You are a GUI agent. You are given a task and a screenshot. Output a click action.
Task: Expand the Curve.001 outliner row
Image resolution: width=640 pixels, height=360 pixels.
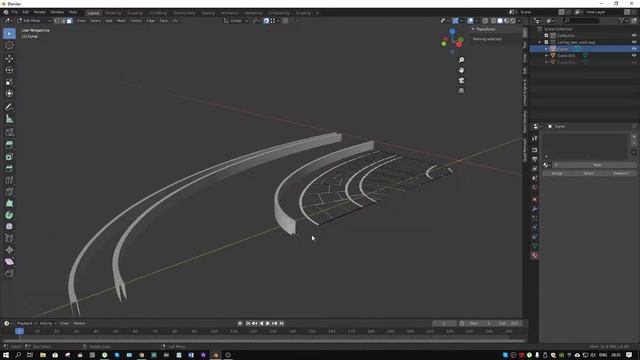(x=546, y=56)
